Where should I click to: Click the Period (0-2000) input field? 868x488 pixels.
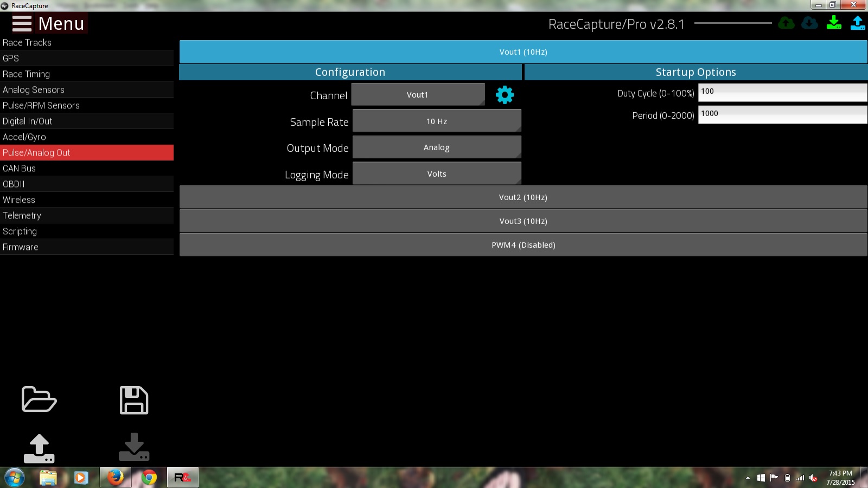782,114
